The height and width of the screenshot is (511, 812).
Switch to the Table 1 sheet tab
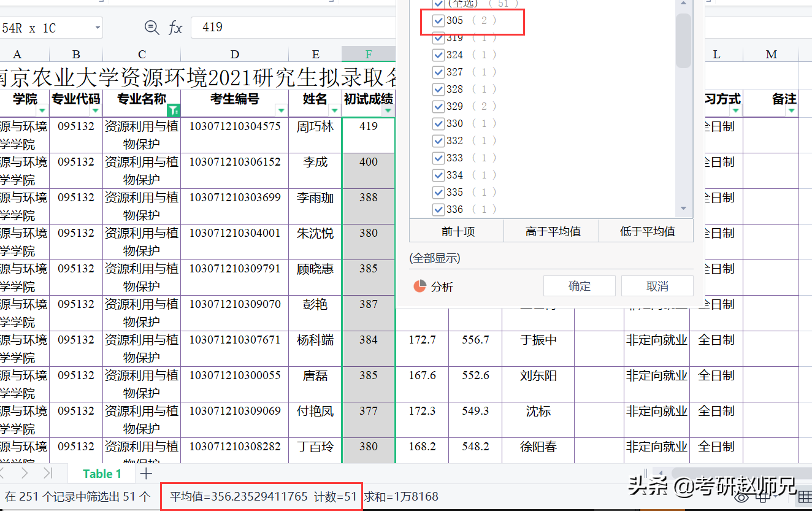(101, 473)
